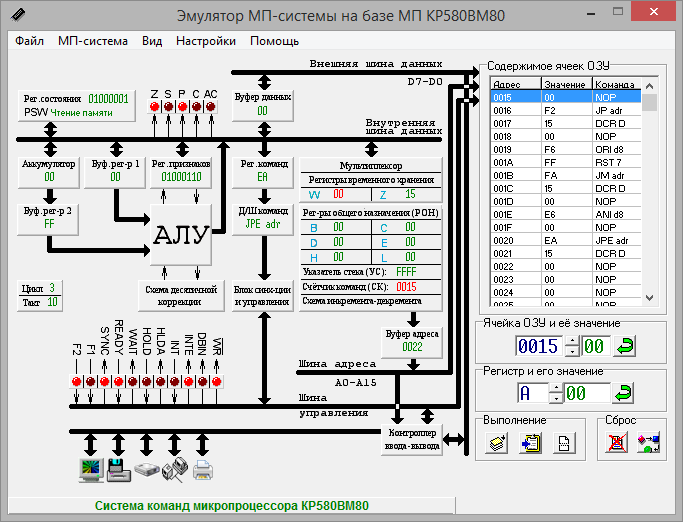Click the floppy disk drive icon
This screenshot has width=683, height=522.
pos(118,470)
